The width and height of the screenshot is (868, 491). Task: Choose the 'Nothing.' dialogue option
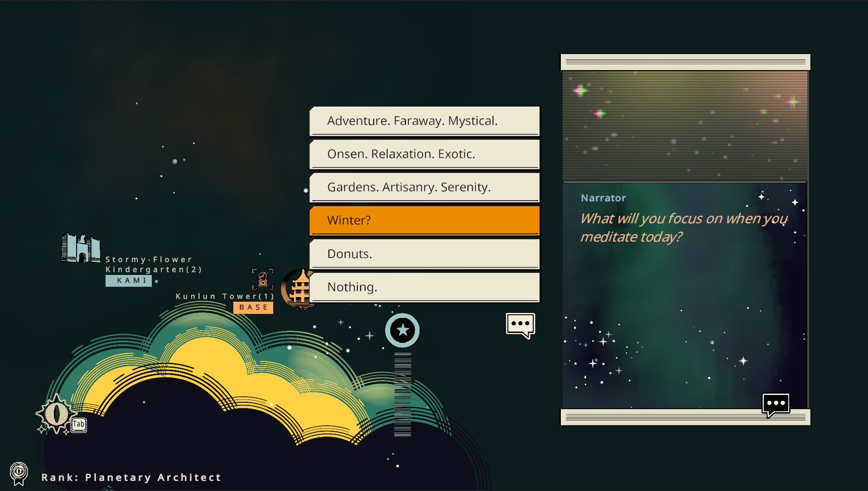click(424, 287)
